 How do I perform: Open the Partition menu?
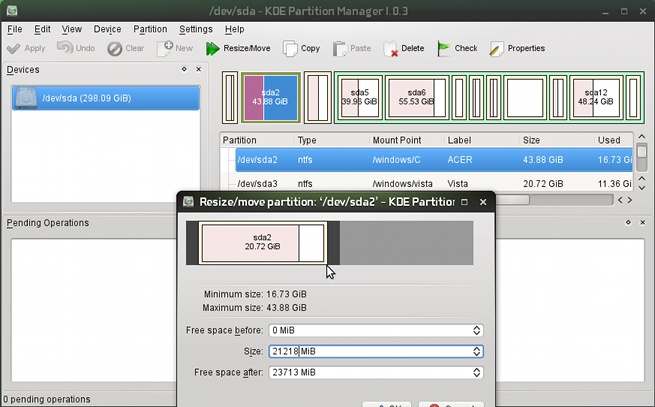coord(150,29)
